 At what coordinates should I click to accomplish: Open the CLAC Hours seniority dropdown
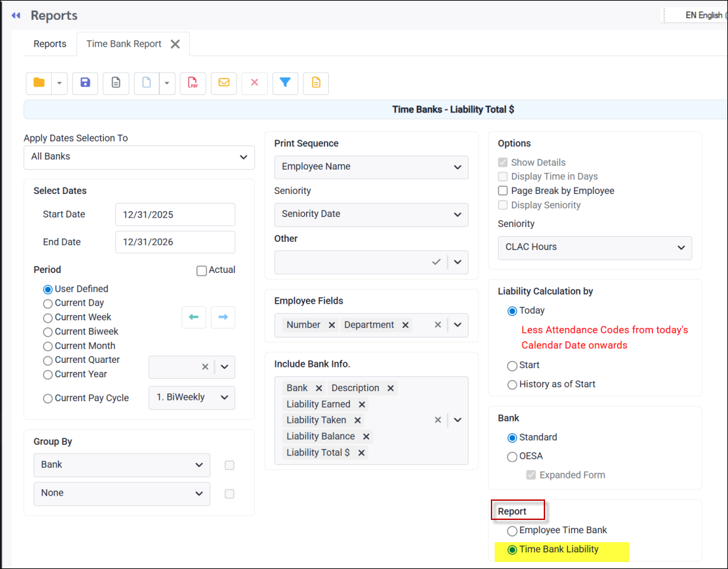pos(594,248)
